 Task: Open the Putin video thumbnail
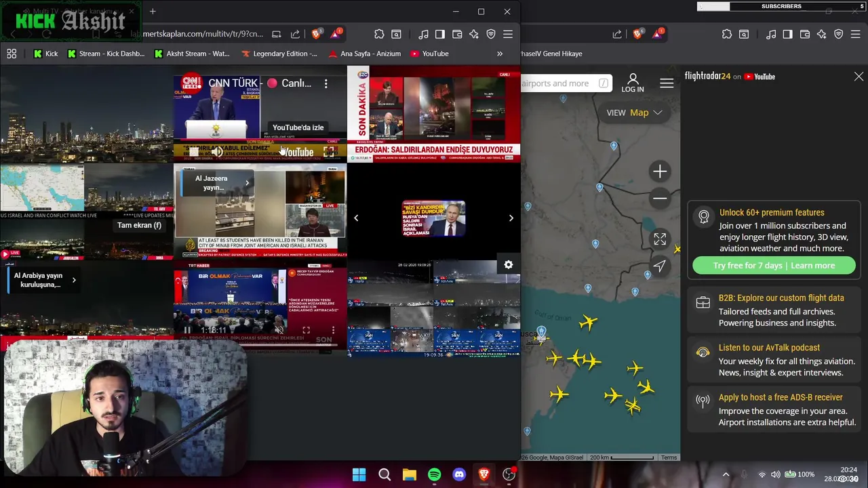point(433,218)
